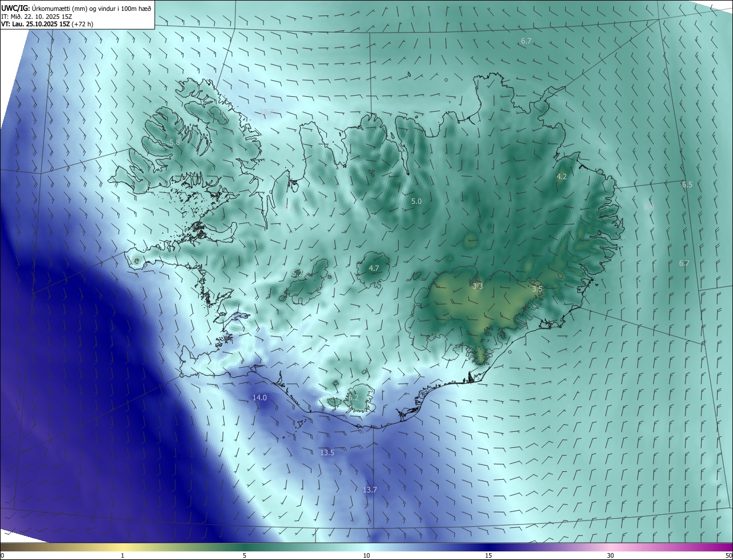The width and height of the screenshot is (733, 560).
Task: Pick the dark blue colorbar segment above tick 15
Action: coord(488,547)
